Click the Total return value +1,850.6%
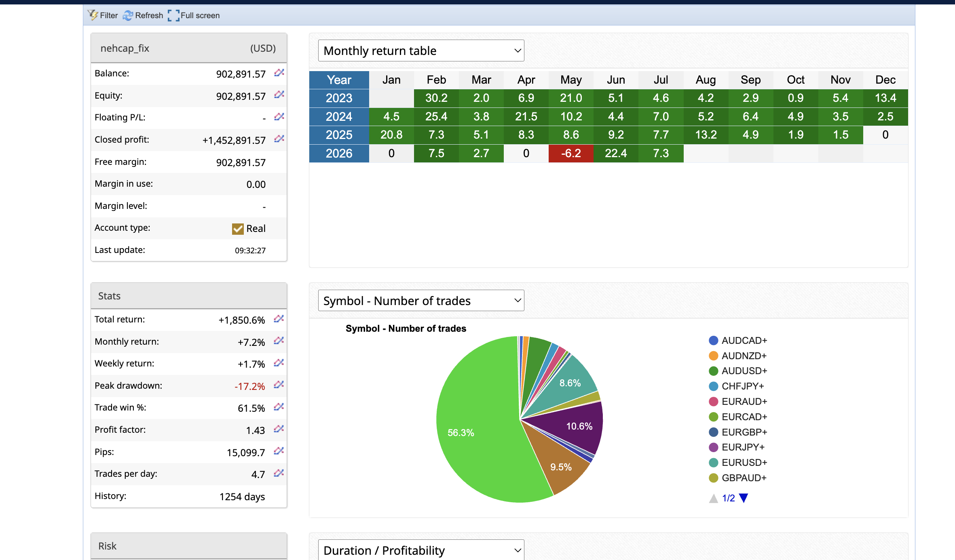 tap(242, 320)
